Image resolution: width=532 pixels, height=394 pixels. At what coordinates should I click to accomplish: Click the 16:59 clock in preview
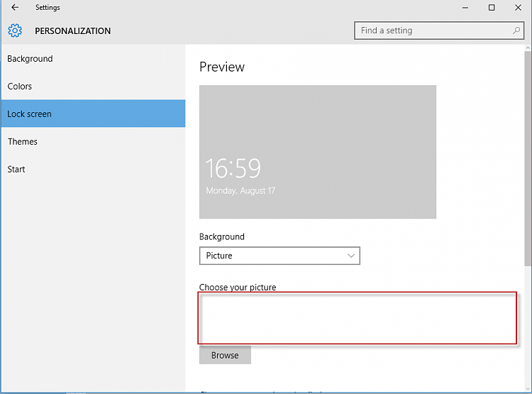coord(233,168)
